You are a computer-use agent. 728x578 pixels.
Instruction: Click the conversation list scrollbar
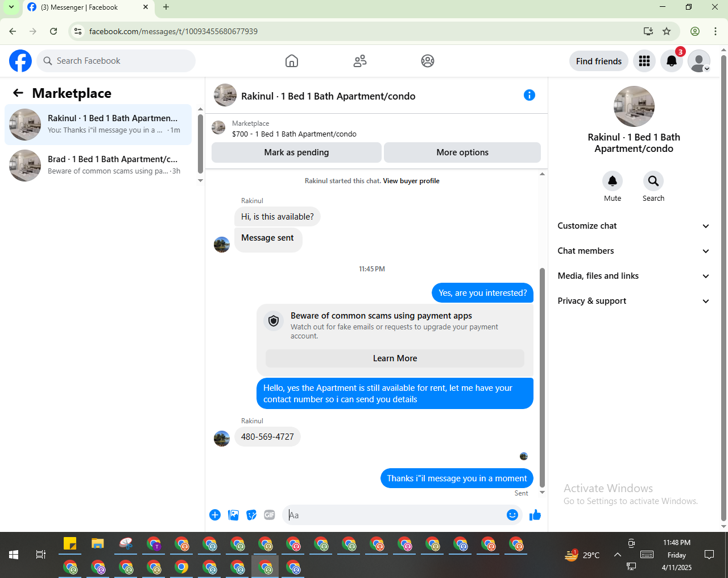(200, 144)
